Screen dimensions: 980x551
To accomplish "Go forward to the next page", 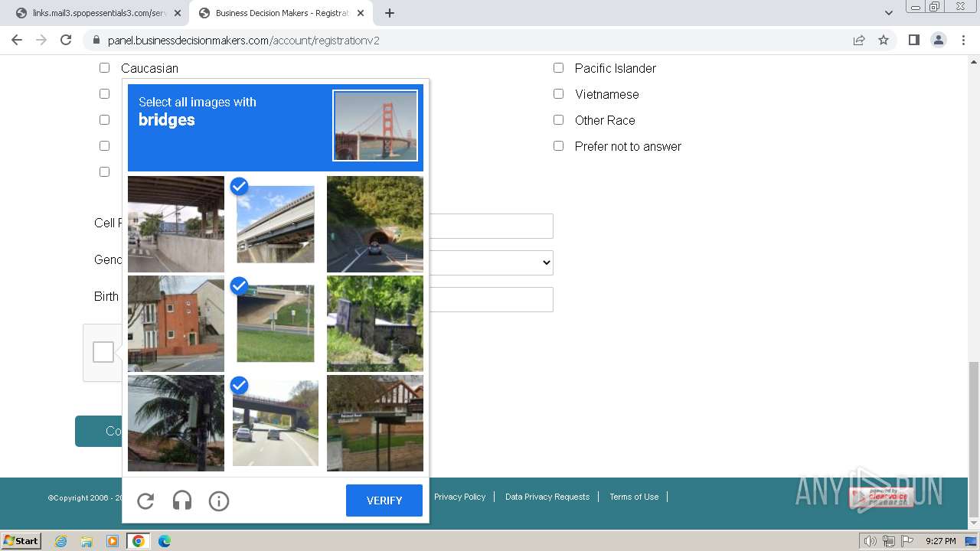I will (41, 40).
